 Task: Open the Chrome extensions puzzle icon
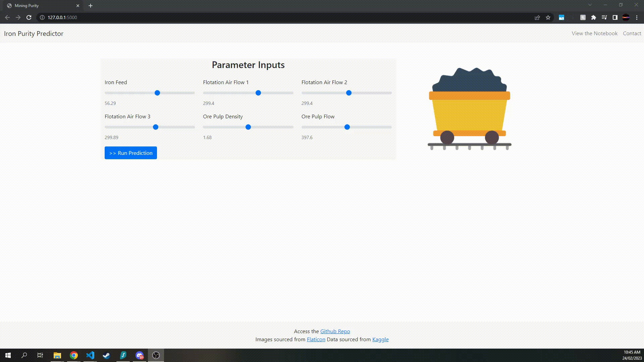(593, 17)
